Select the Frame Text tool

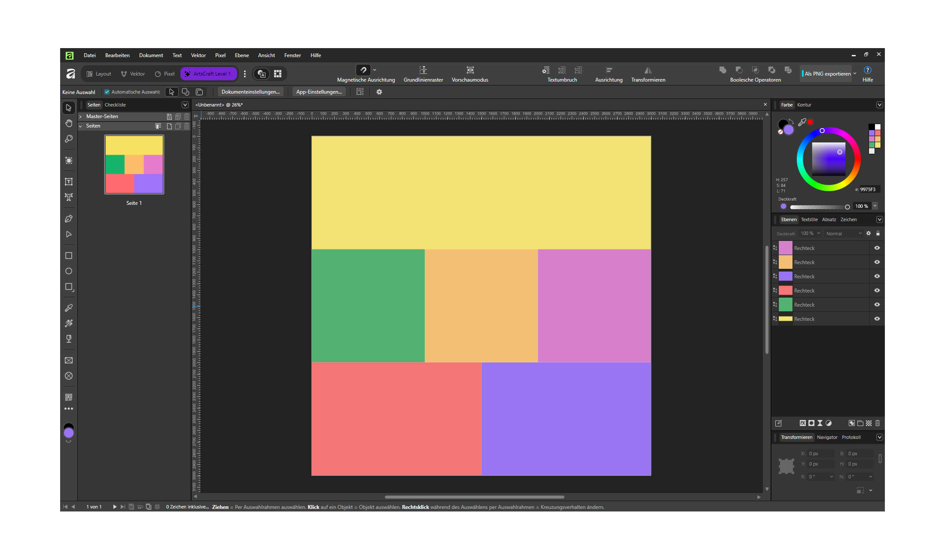click(x=69, y=182)
